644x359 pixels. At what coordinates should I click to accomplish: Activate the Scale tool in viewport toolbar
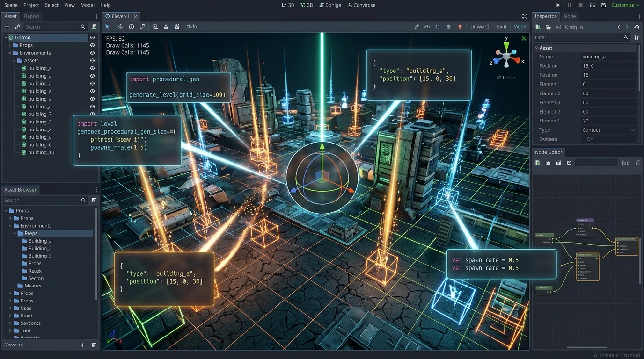pyautogui.click(x=142, y=27)
